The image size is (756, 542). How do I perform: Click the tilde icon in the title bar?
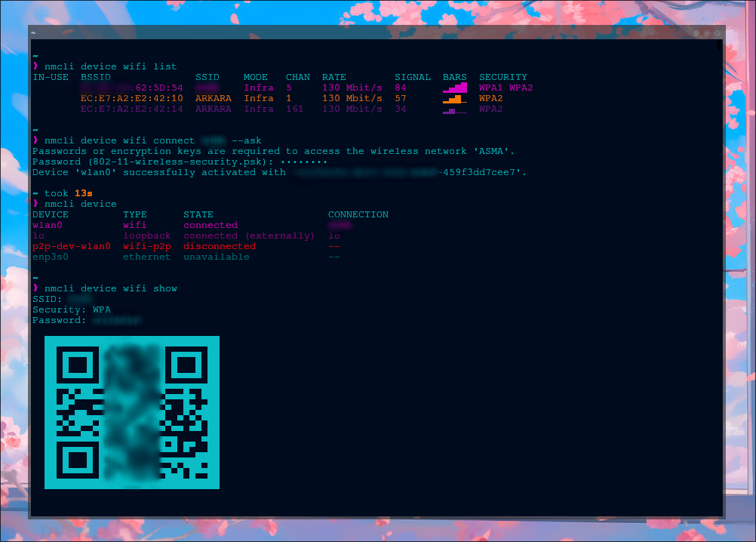32,33
